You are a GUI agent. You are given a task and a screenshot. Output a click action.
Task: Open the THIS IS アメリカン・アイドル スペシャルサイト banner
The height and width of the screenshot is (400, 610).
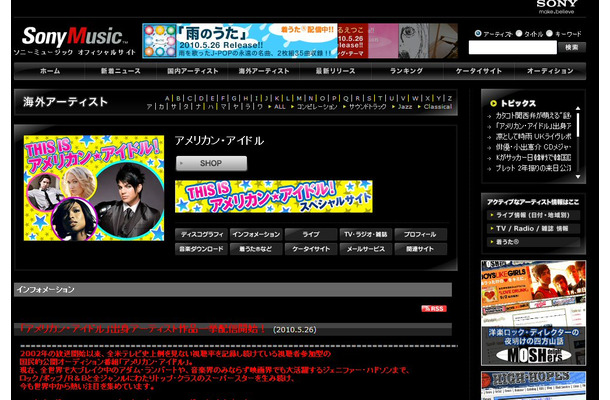[x=273, y=196]
